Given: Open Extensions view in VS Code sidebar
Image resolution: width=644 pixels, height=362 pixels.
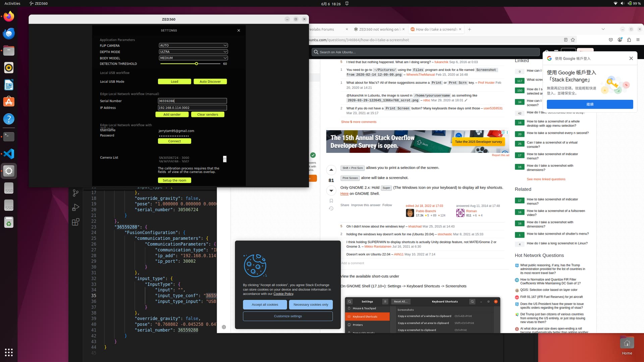Looking at the screenshot, I should tap(76, 222).
